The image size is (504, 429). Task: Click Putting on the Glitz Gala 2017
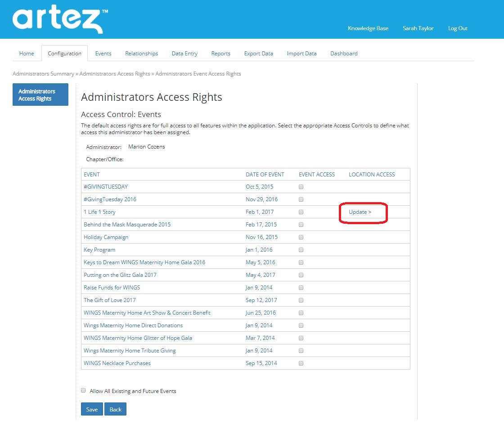pyautogui.click(x=120, y=275)
